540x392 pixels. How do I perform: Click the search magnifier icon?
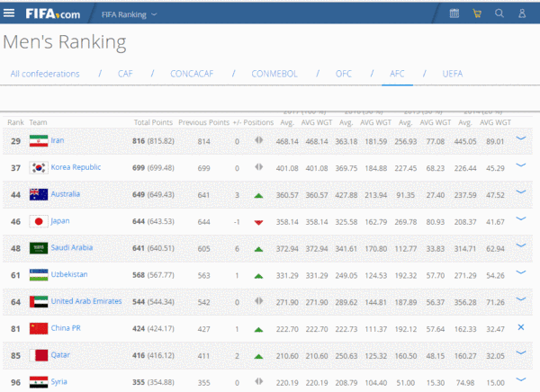pos(499,13)
